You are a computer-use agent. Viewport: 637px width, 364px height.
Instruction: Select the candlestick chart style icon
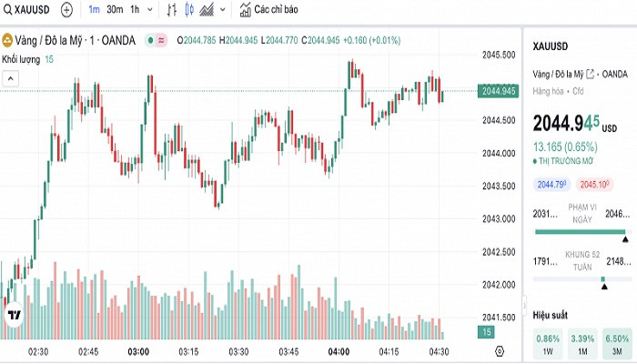tap(189, 10)
